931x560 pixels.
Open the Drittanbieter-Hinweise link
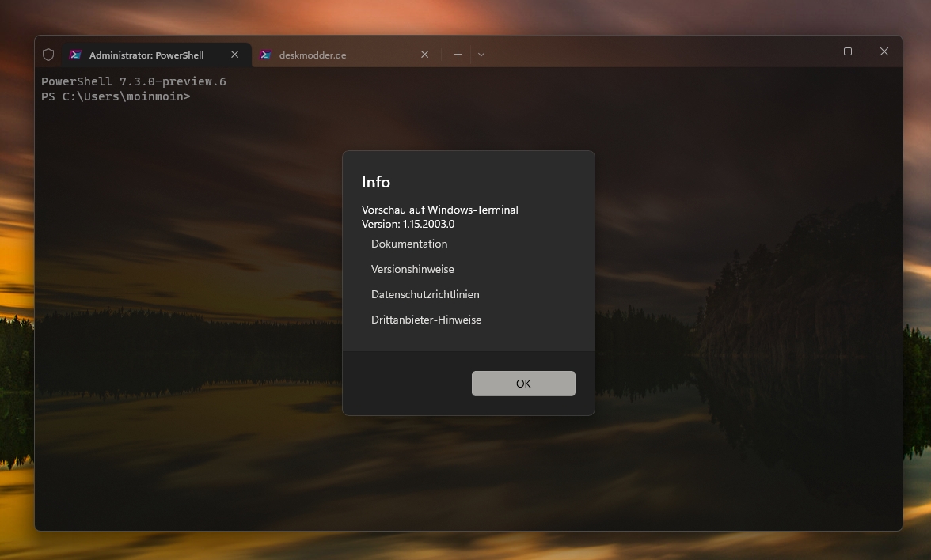(x=426, y=320)
